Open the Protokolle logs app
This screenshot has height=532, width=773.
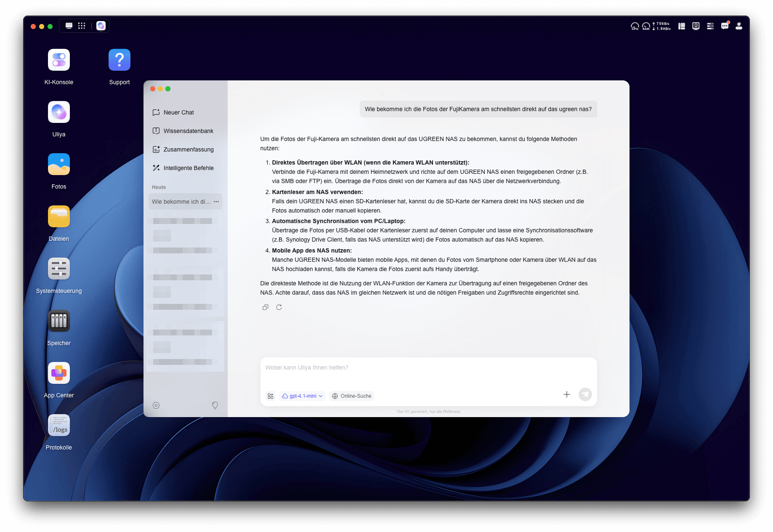click(x=59, y=425)
